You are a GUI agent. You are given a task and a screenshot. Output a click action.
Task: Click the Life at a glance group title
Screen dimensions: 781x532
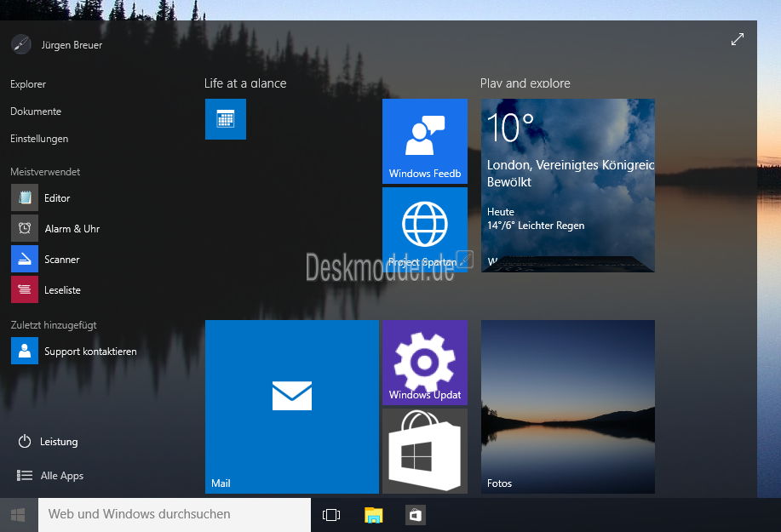coord(245,83)
